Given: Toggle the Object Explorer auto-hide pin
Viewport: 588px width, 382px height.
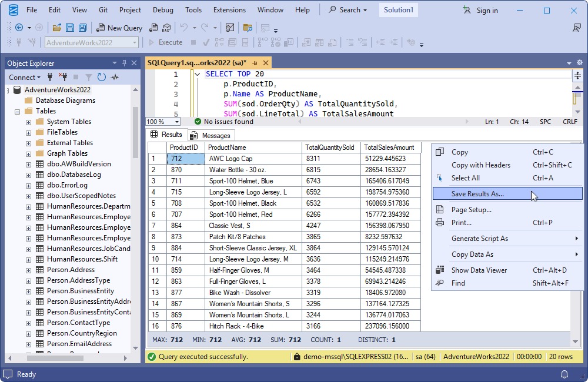Looking at the screenshot, I should tap(124, 63).
